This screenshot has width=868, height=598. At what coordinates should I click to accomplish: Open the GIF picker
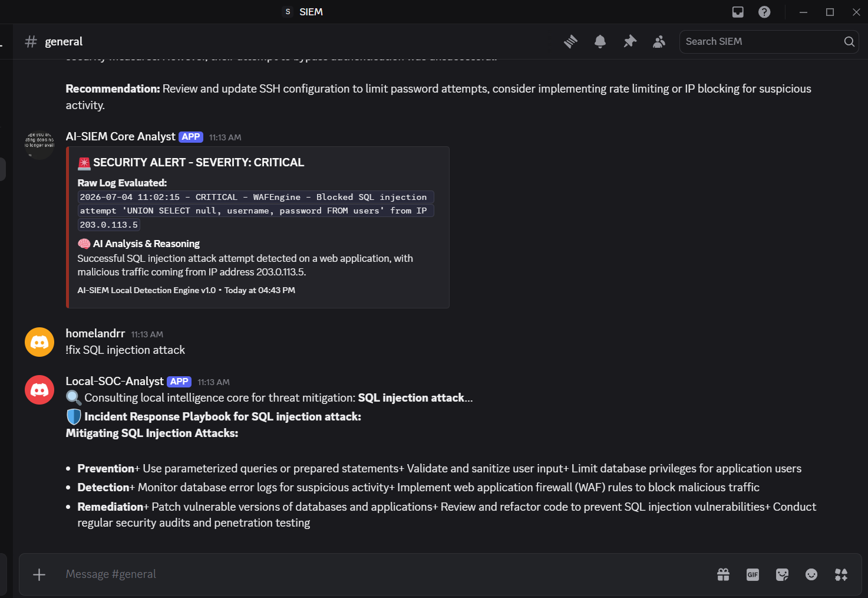click(x=753, y=574)
